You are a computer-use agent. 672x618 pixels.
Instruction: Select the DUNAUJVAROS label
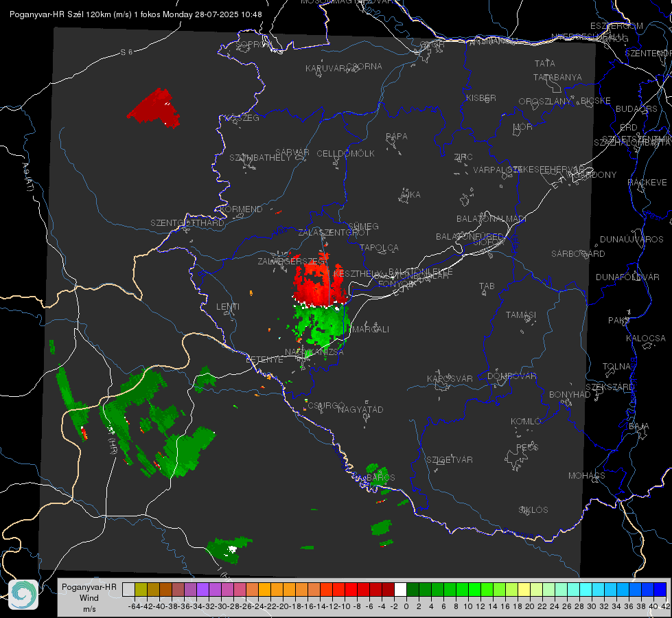pos(632,240)
